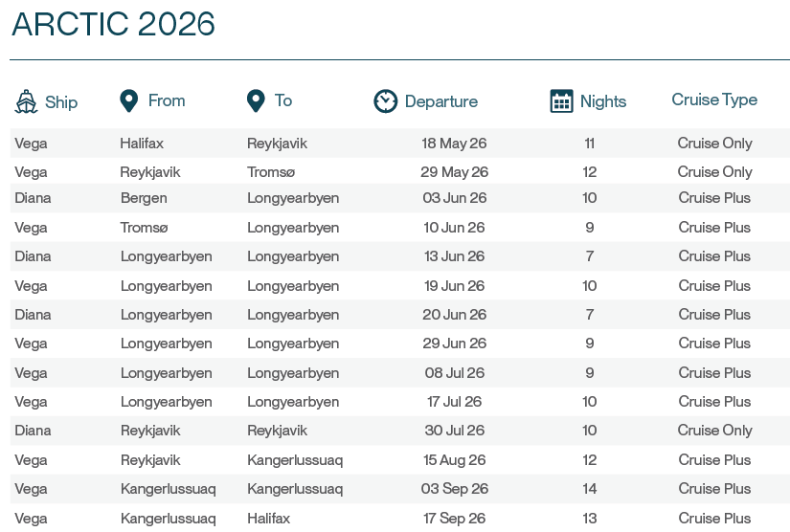Click the ship icon in header

click(x=26, y=101)
